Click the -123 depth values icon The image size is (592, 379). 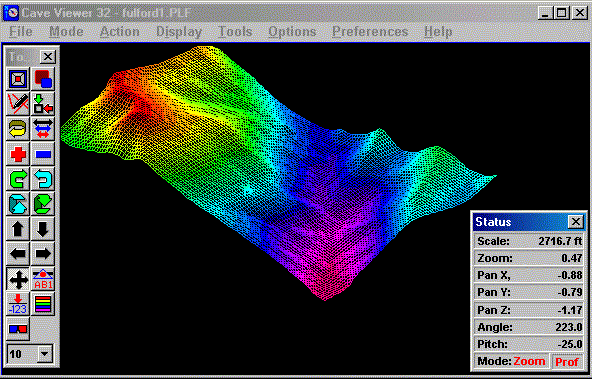pos(18,304)
